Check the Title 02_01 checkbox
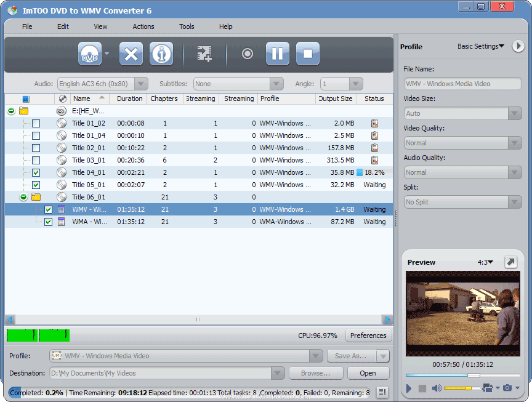This screenshot has height=402, width=532. 36,148
